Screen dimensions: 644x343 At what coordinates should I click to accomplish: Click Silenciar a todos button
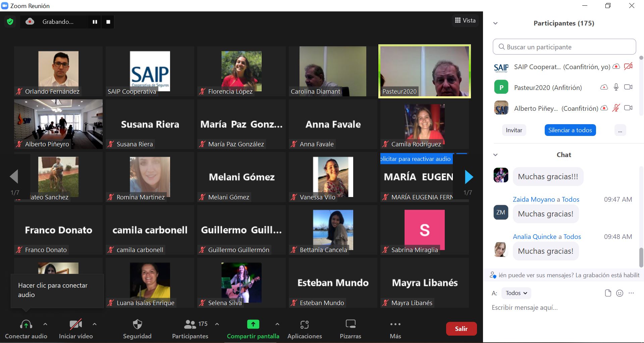click(570, 130)
